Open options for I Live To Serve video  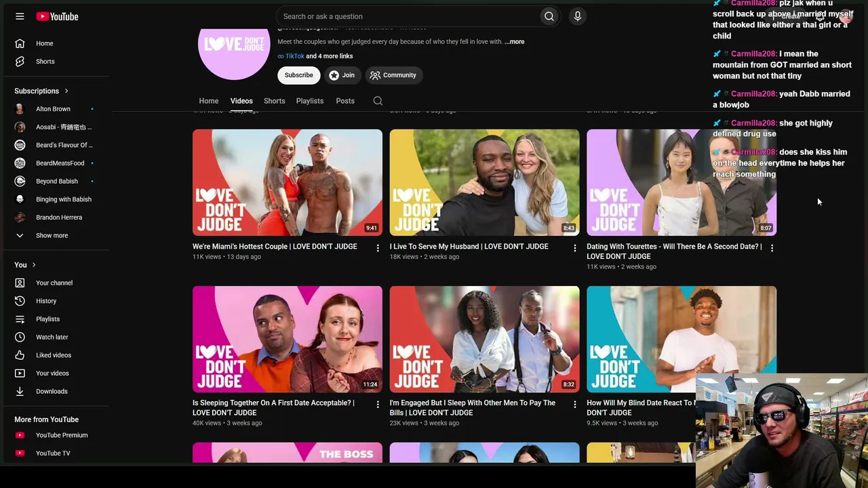click(575, 248)
